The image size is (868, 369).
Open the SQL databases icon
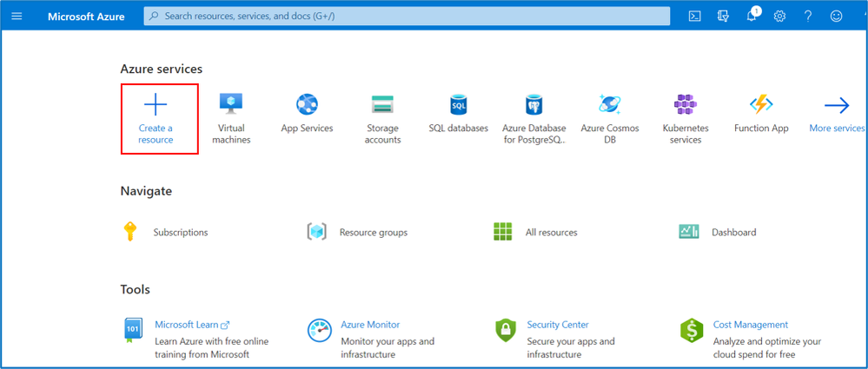click(x=459, y=104)
